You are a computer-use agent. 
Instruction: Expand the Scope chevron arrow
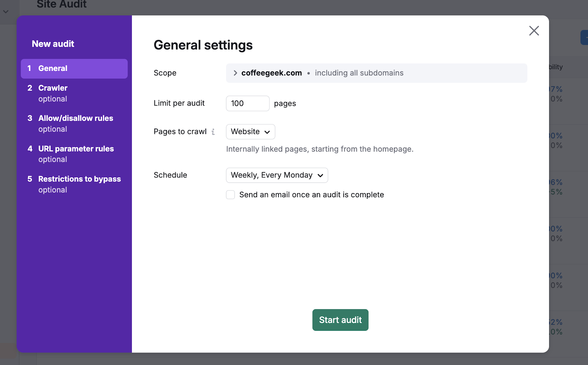235,73
